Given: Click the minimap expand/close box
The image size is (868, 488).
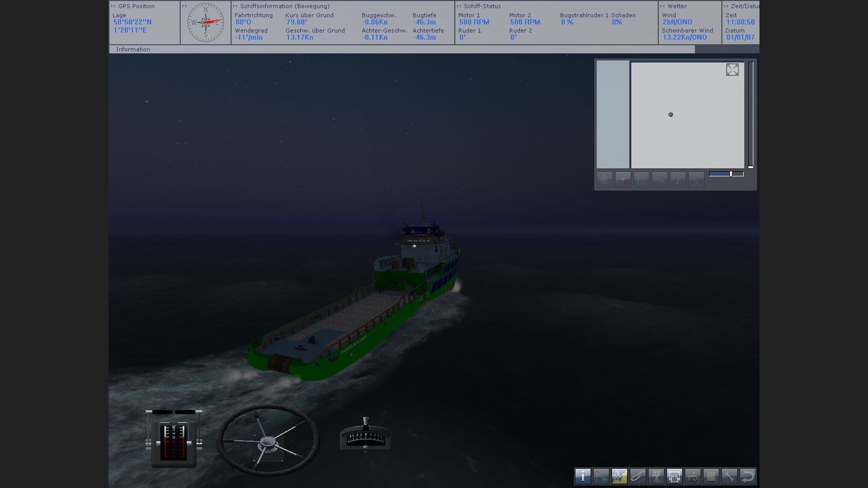Looking at the screenshot, I should (732, 70).
